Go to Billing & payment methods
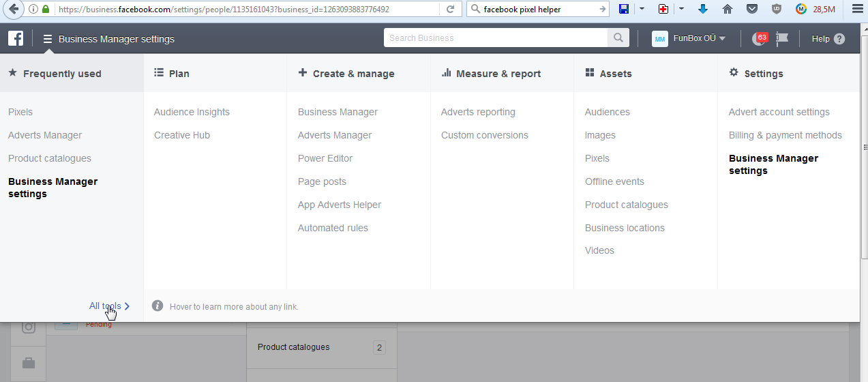This screenshot has height=382, width=868. (785, 135)
